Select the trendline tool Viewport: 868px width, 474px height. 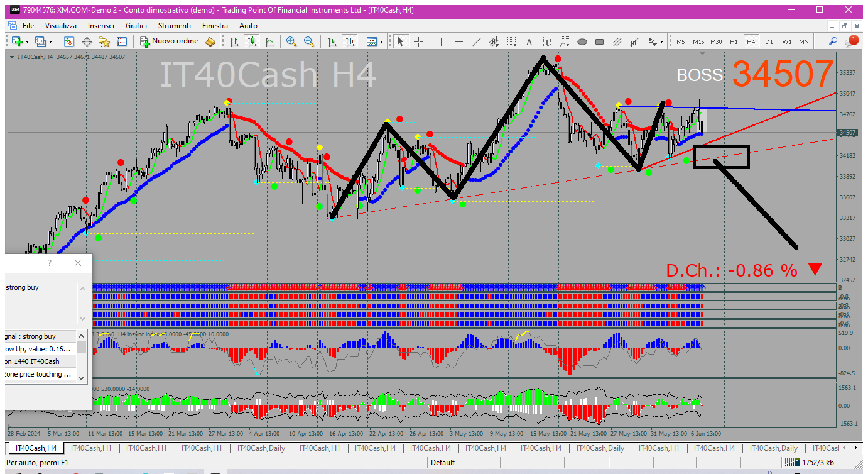[x=476, y=41]
